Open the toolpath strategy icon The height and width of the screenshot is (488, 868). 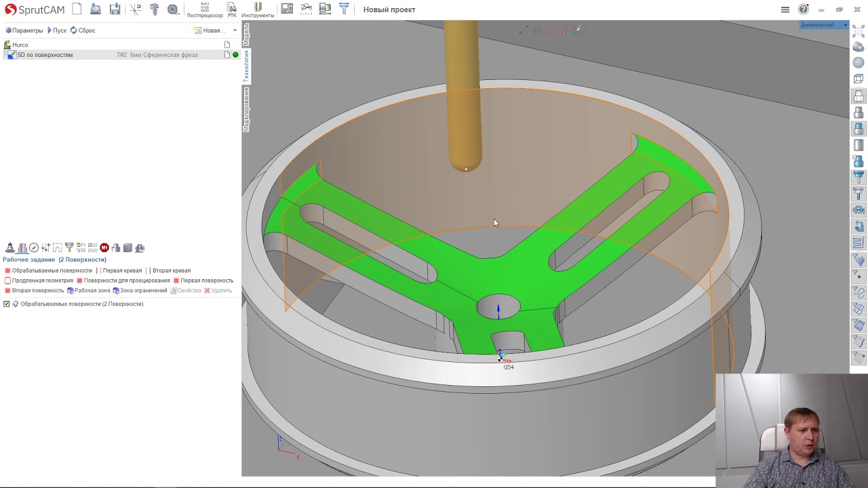coord(57,248)
